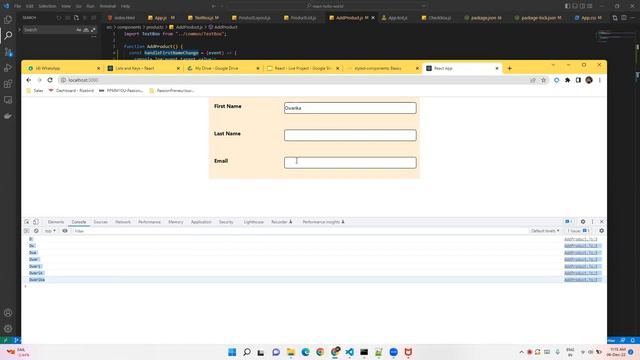Viewport: 640px width, 360px height.
Task: Open the DevTools Sources tab
Action: tap(100, 222)
